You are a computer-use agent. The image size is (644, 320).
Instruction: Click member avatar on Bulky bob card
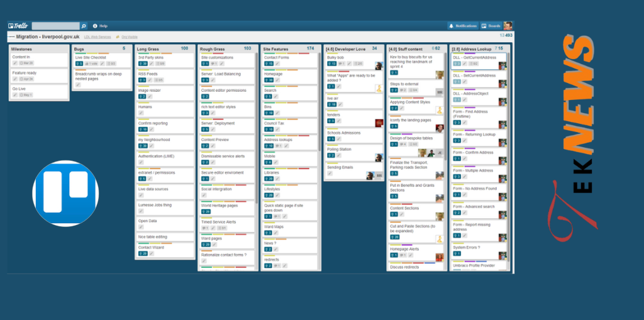pyautogui.click(x=379, y=66)
